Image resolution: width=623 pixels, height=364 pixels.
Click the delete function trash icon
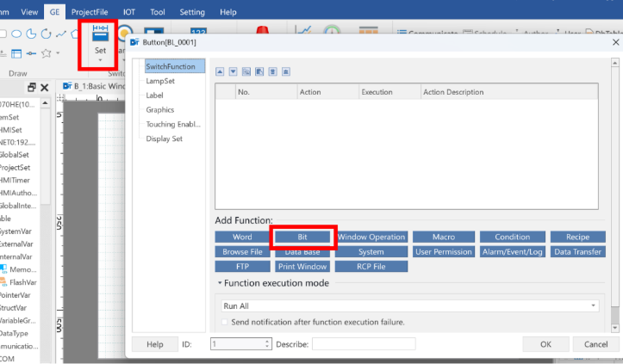tap(272, 71)
